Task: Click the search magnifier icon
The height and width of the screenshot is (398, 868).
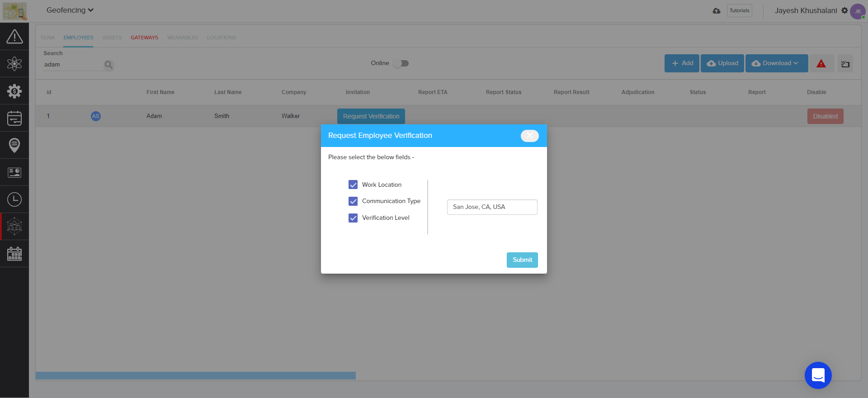Action: coord(108,65)
